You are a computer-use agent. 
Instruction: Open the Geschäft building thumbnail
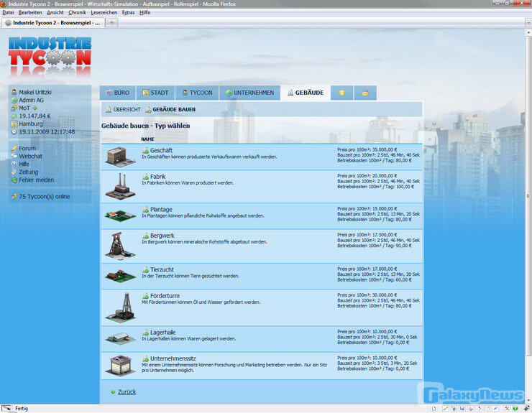click(120, 157)
